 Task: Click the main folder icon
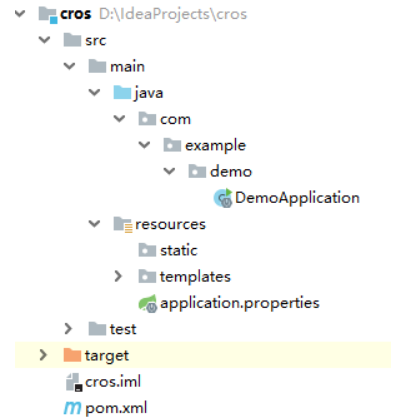click(x=97, y=66)
